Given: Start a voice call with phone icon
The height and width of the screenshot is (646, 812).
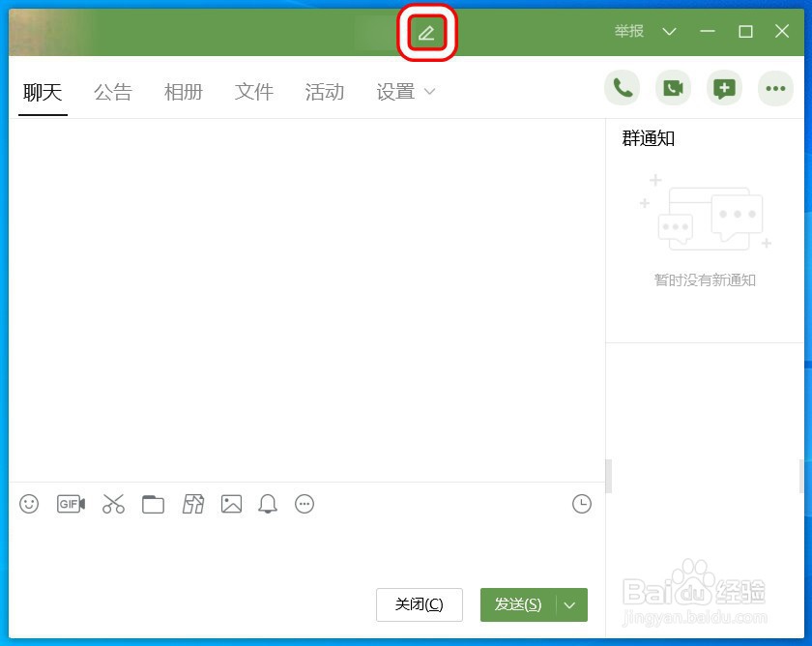Looking at the screenshot, I should [622, 88].
